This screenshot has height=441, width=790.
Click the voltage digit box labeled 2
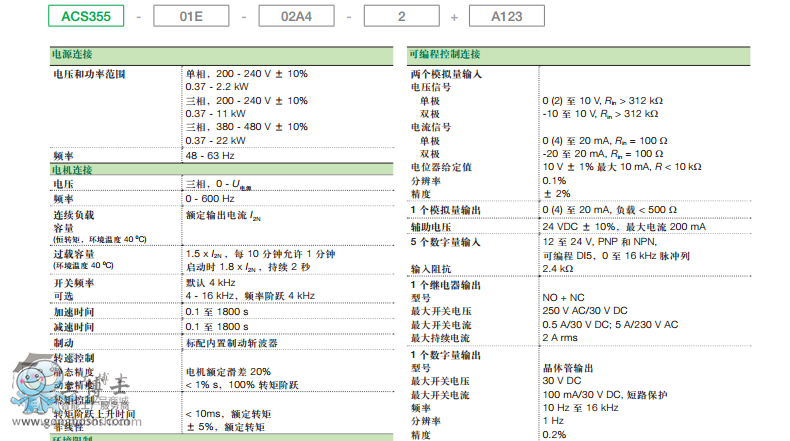[400, 17]
